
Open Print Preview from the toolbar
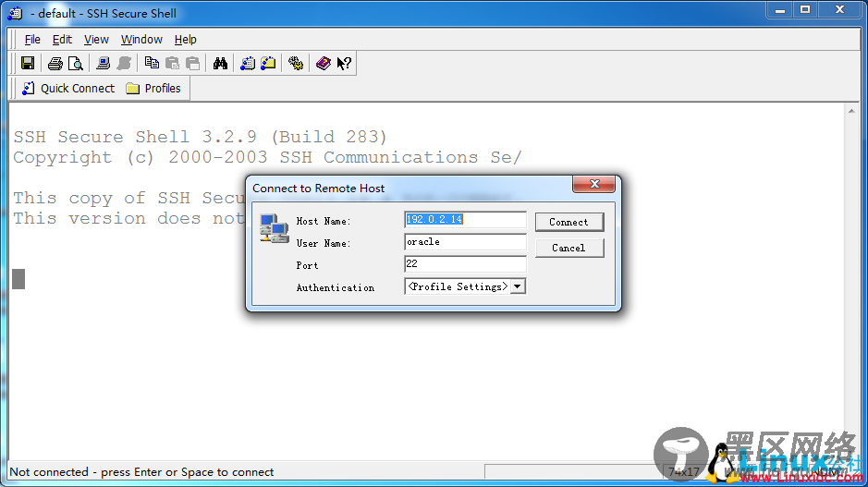(x=75, y=63)
